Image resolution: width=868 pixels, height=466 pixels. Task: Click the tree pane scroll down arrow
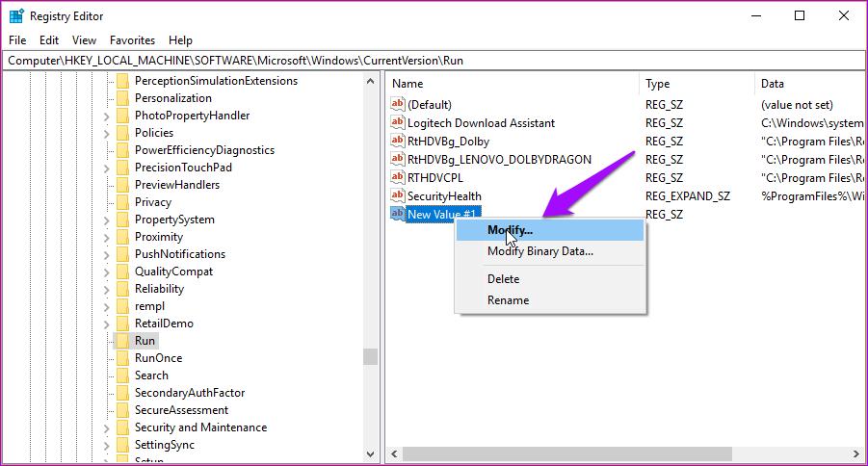pyautogui.click(x=371, y=453)
